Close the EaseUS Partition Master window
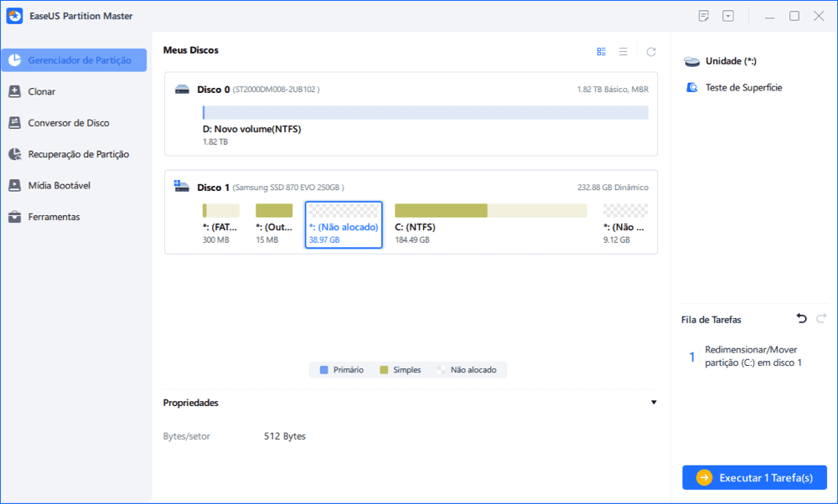The image size is (838, 504). pyautogui.click(x=818, y=16)
